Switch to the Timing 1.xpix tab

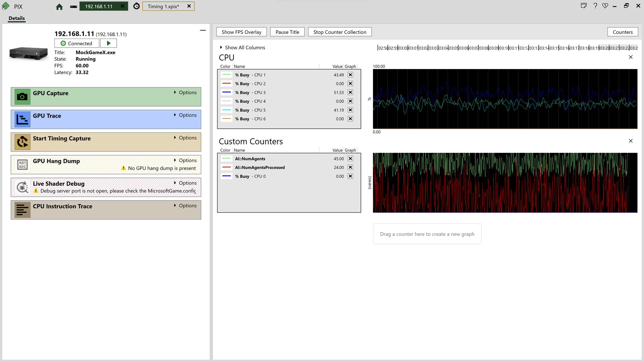[x=163, y=6]
